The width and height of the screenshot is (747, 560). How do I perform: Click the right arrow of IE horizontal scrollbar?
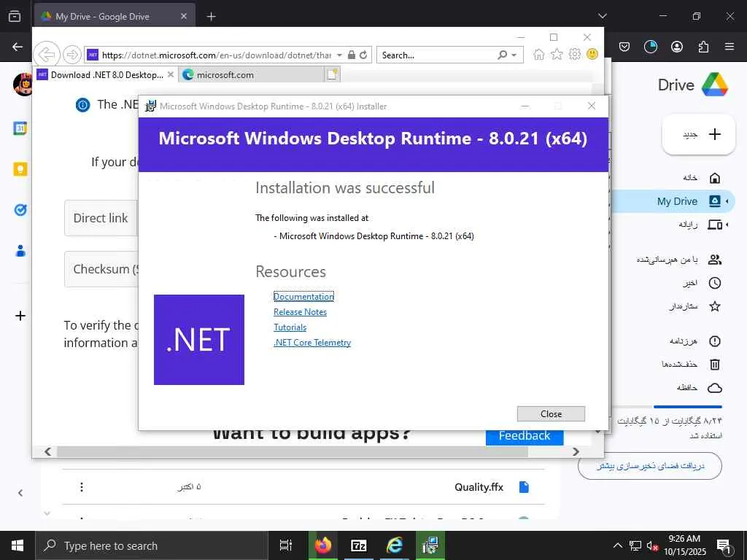(576, 451)
